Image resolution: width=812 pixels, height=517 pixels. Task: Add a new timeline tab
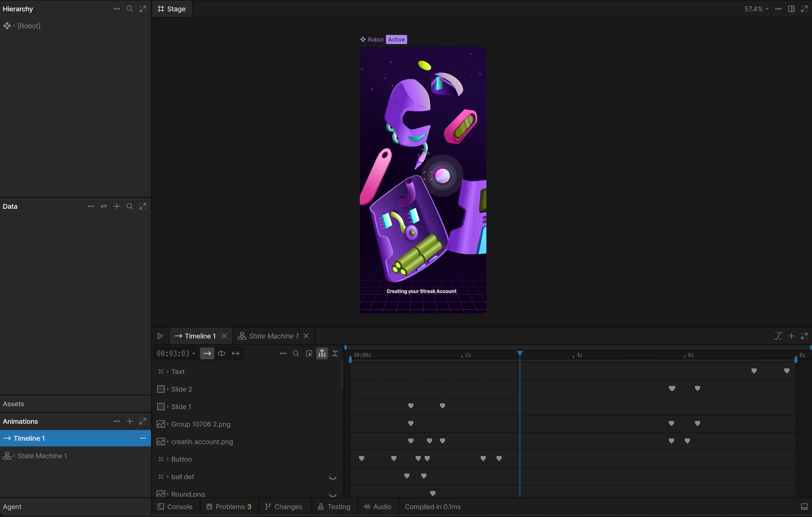pyautogui.click(x=791, y=336)
